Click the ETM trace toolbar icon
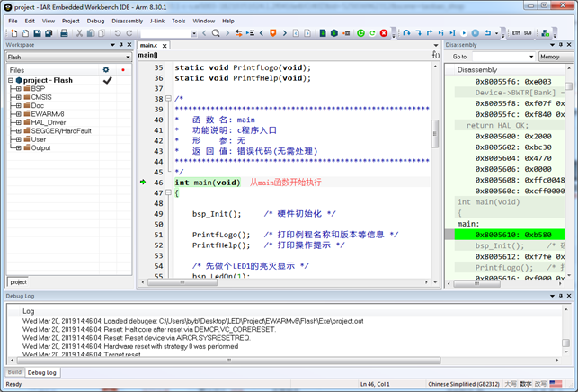Screen dimensions: 578x392 [x=516, y=33]
